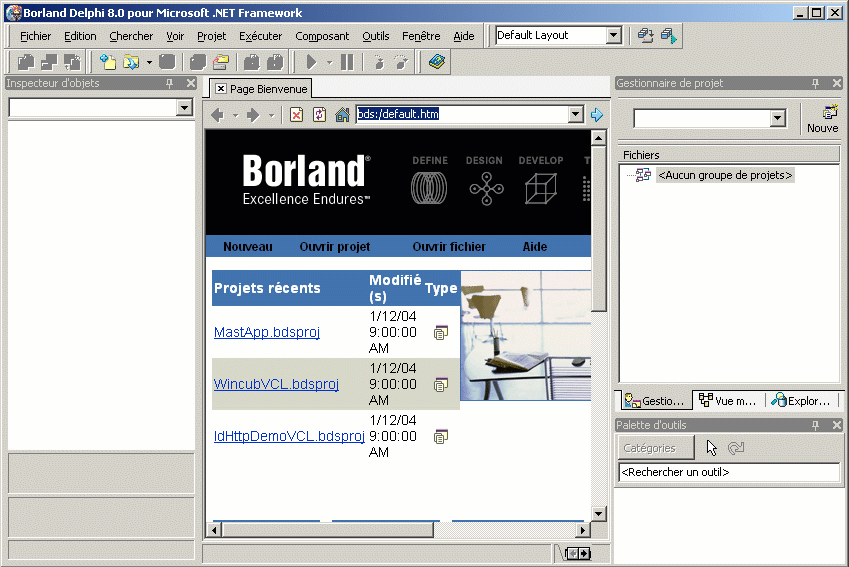849x567 pixels.
Task: Open the Back button history arrow
Action: click(x=235, y=115)
